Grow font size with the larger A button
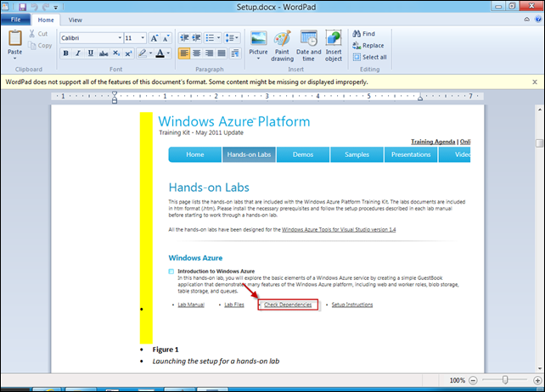The width and height of the screenshot is (545, 392). pyautogui.click(x=154, y=38)
